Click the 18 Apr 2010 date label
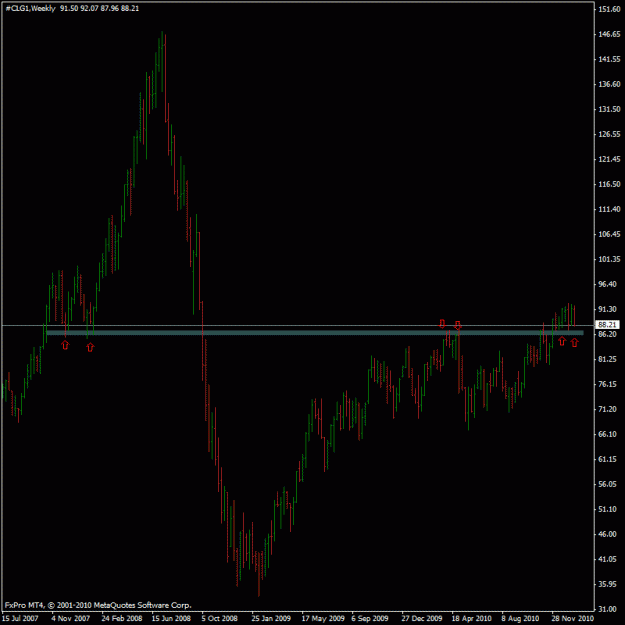This screenshot has height=625, width=625. 472,619
